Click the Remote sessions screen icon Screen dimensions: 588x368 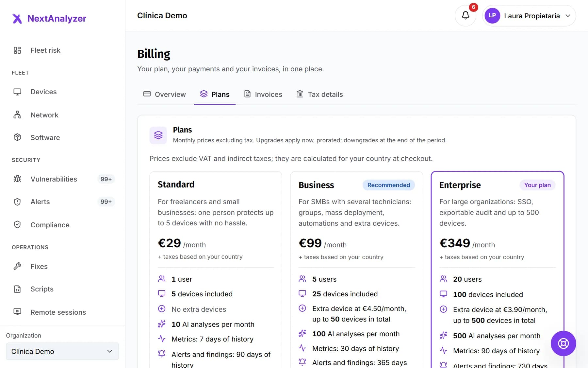17,312
